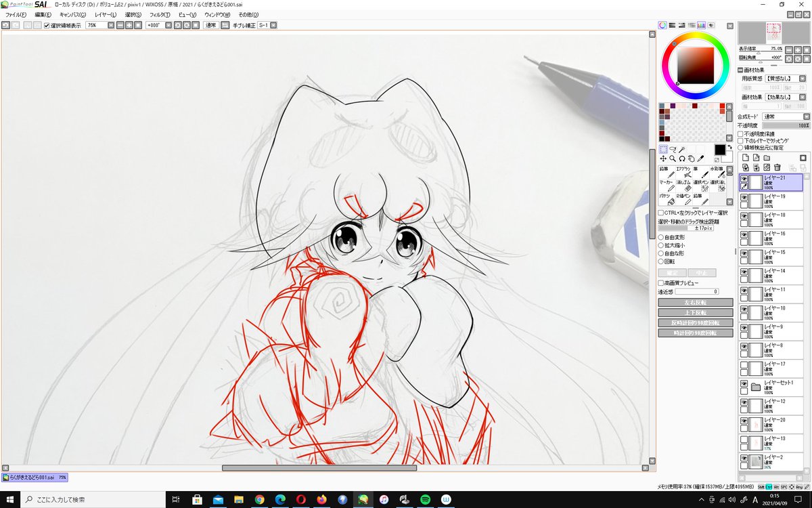Click the 上下反転 button
Screen dimensions: 812x508
click(x=695, y=313)
